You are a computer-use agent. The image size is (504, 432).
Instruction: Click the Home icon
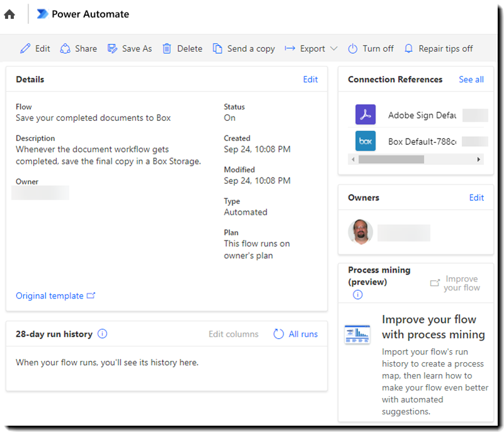(9, 14)
